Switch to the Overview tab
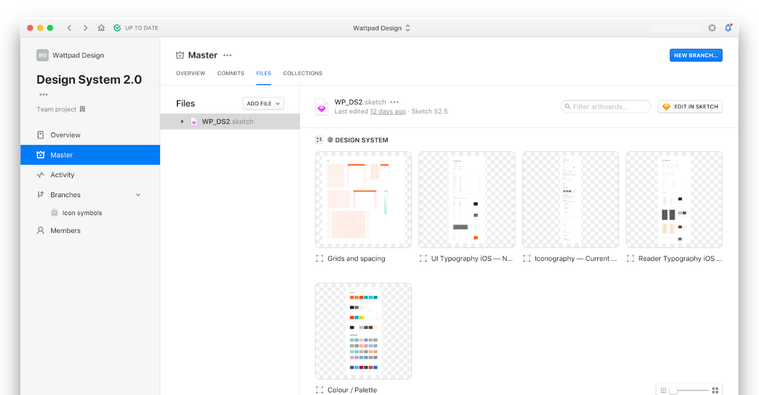The height and width of the screenshot is (395, 759). tap(191, 74)
